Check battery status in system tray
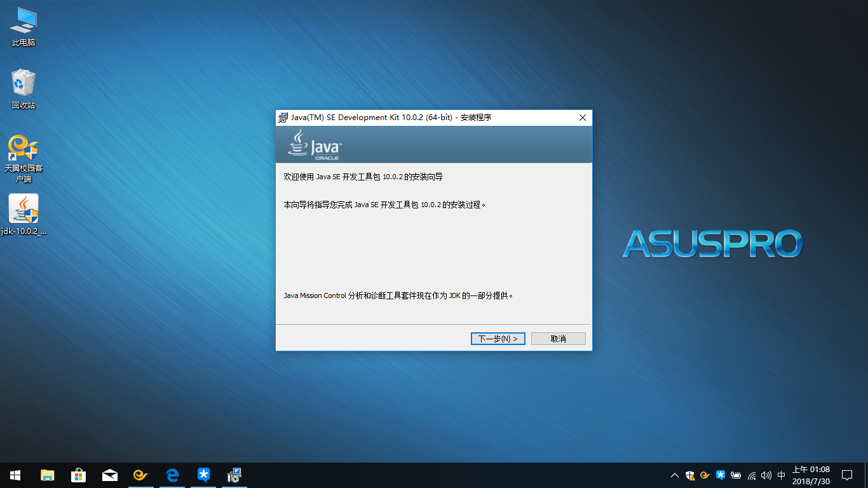The height and width of the screenshot is (488, 868). (736, 475)
